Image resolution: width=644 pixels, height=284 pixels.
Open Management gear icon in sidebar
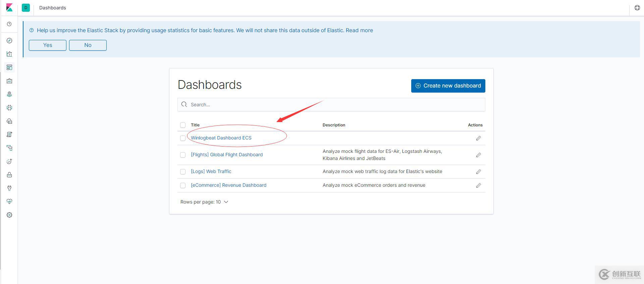9,215
